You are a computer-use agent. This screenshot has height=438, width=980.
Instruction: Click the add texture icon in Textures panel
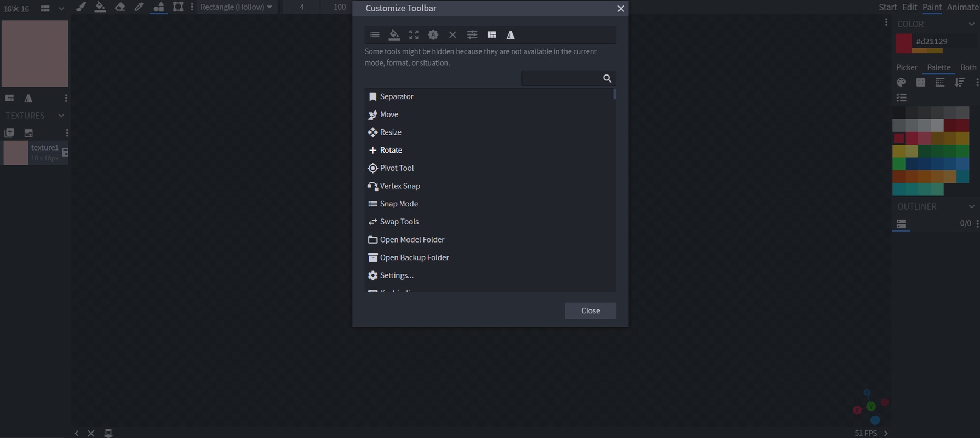pyautogui.click(x=9, y=133)
